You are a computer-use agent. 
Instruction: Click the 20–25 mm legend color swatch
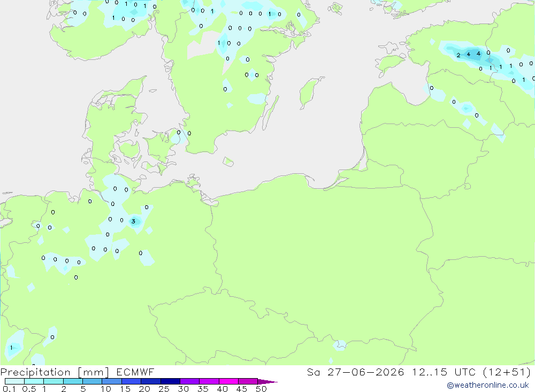click(150, 381)
